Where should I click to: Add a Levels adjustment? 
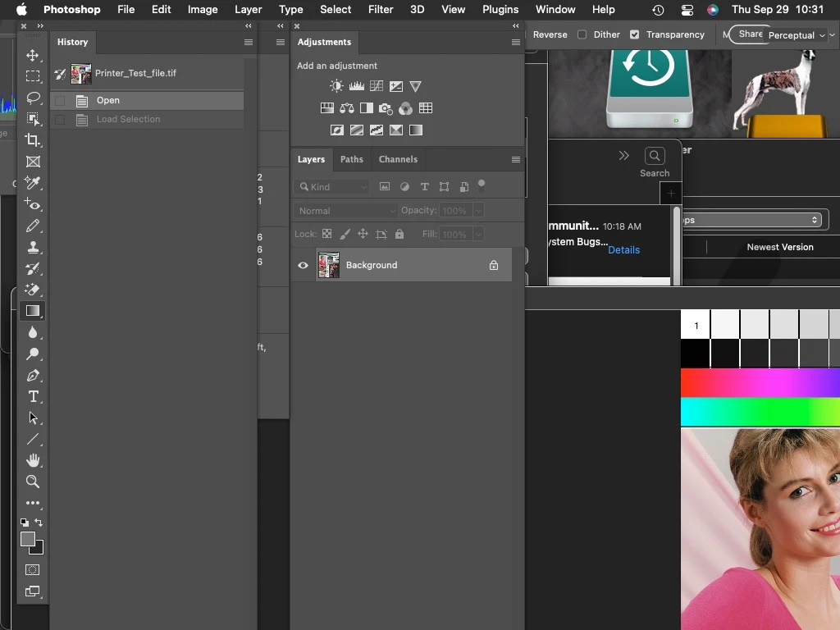pos(356,86)
